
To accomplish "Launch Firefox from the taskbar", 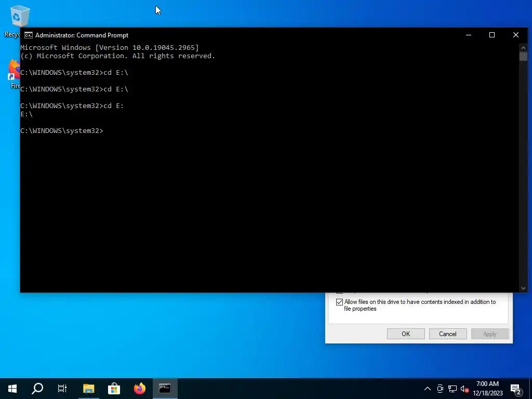I will [139, 389].
